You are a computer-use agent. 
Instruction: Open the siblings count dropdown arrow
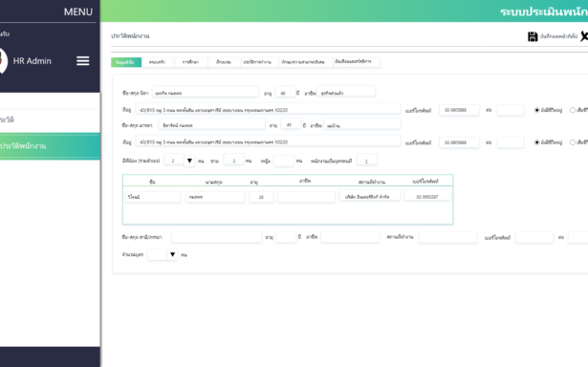(x=189, y=161)
